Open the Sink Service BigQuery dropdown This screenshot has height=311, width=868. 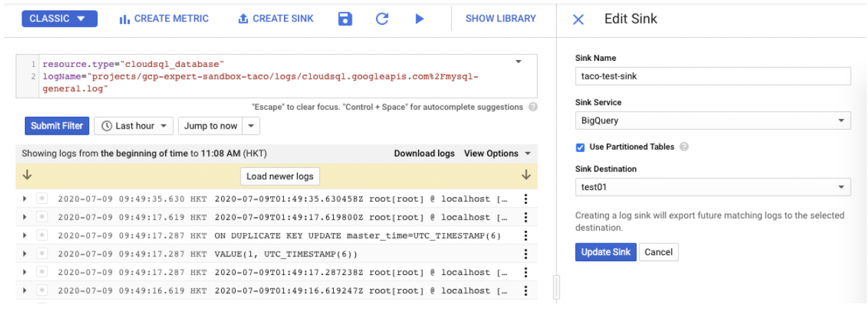[713, 120]
